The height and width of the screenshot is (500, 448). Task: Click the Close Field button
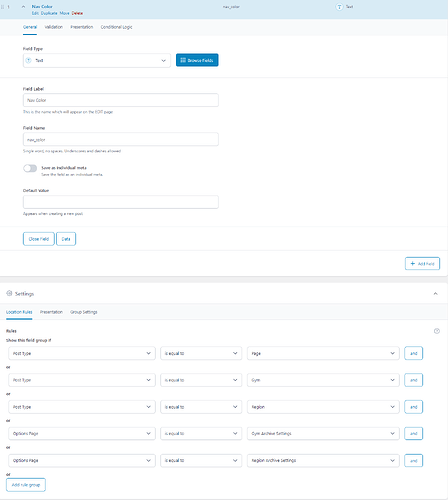pyautogui.click(x=39, y=239)
